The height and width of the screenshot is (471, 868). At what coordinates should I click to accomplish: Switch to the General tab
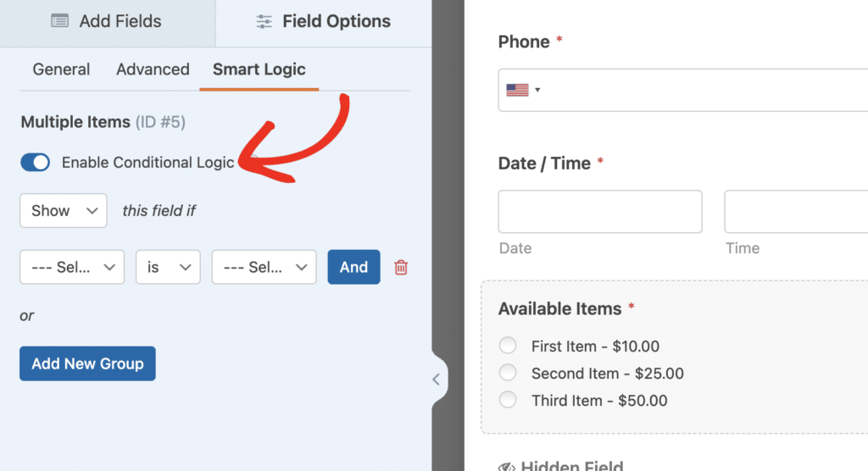click(61, 69)
